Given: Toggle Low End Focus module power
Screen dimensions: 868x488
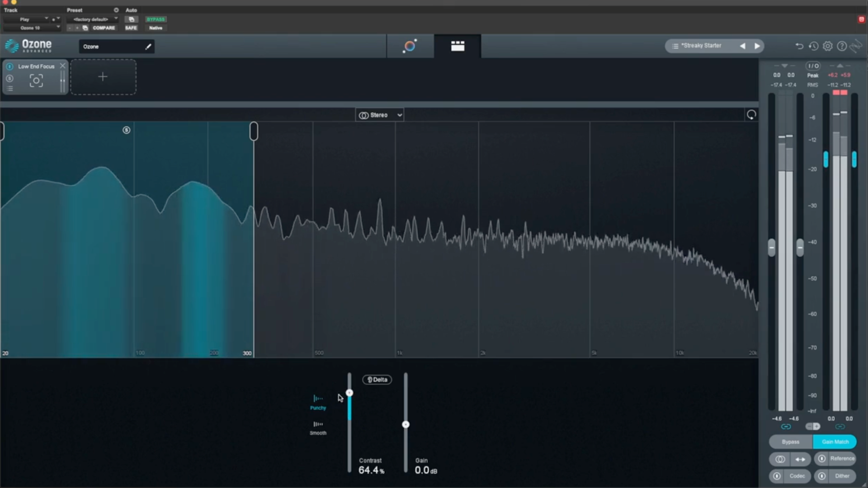Looking at the screenshot, I should tap(9, 66).
